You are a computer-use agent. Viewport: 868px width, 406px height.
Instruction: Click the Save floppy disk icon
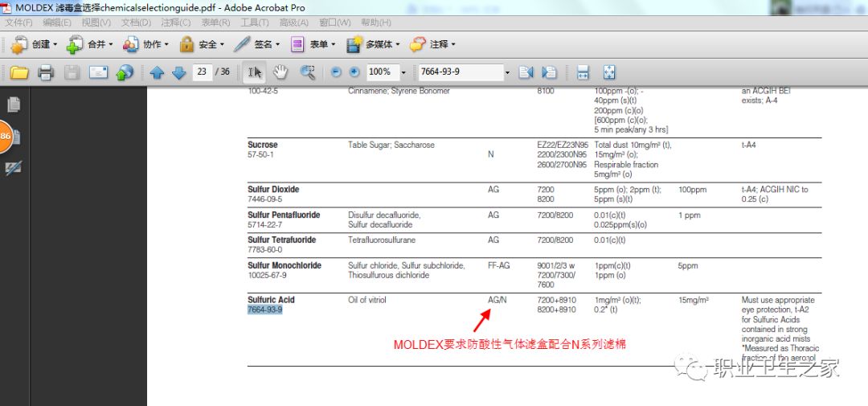72,72
